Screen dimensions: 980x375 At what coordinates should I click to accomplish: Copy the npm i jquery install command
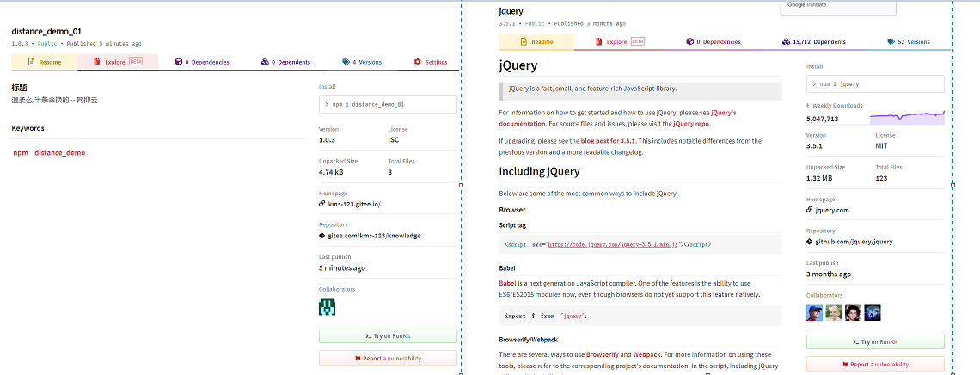(875, 83)
